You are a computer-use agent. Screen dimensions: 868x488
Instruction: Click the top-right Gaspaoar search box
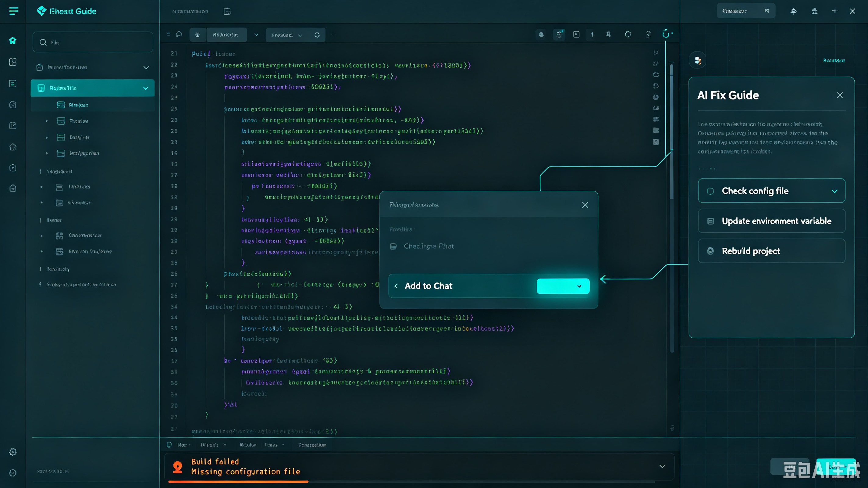click(746, 11)
